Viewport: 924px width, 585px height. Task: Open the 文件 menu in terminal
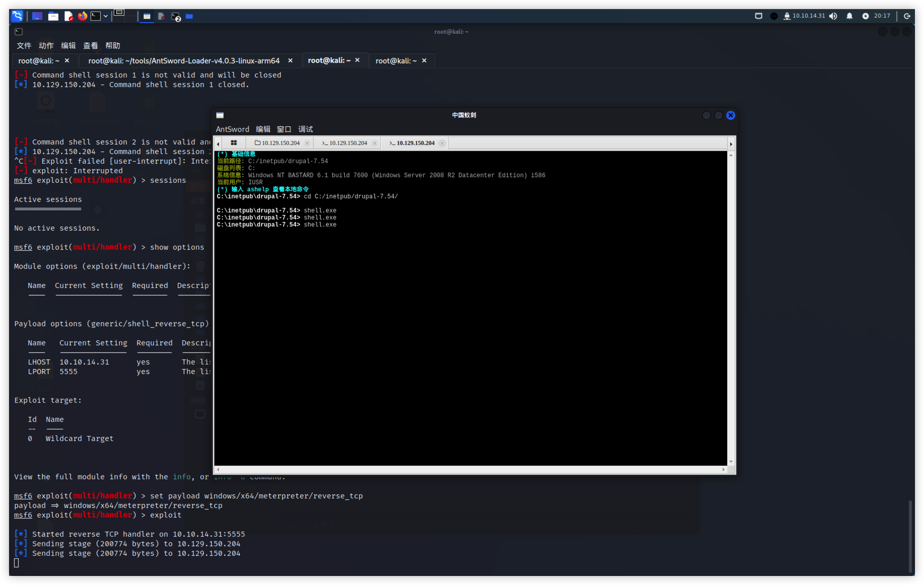click(24, 46)
